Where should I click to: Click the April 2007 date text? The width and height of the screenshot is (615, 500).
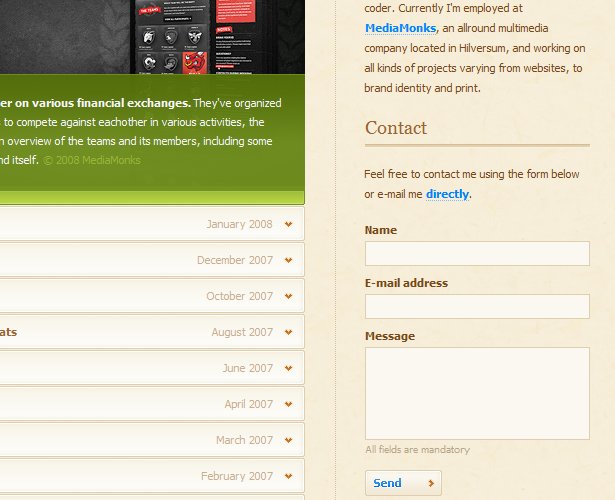click(248, 404)
